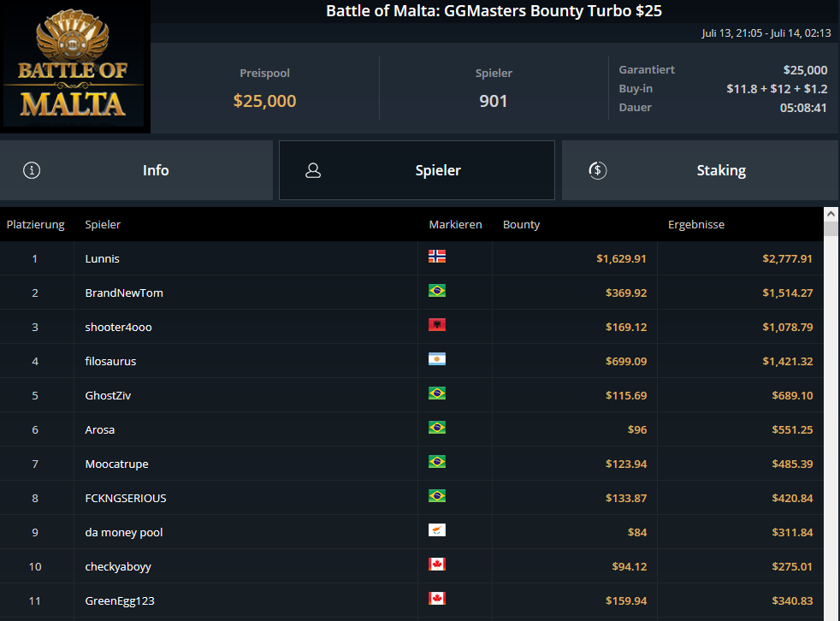Click the info circle icon
This screenshot has width=840, height=621.
pyautogui.click(x=32, y=170)
